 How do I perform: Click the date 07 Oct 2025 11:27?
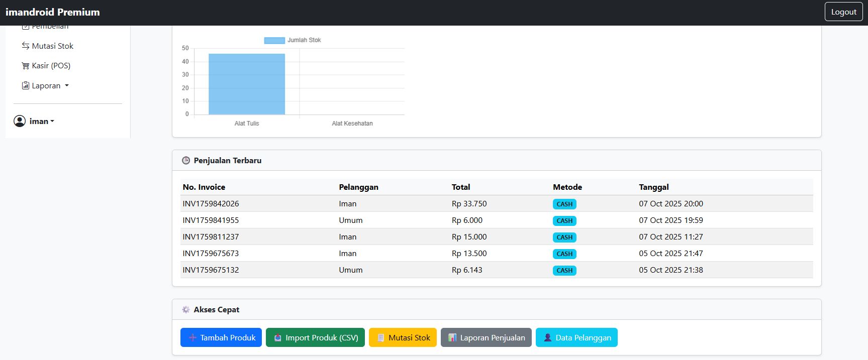671,237
